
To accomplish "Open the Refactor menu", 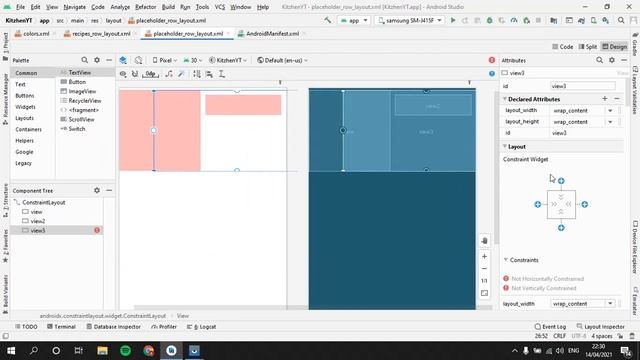I will pos(145,7).
